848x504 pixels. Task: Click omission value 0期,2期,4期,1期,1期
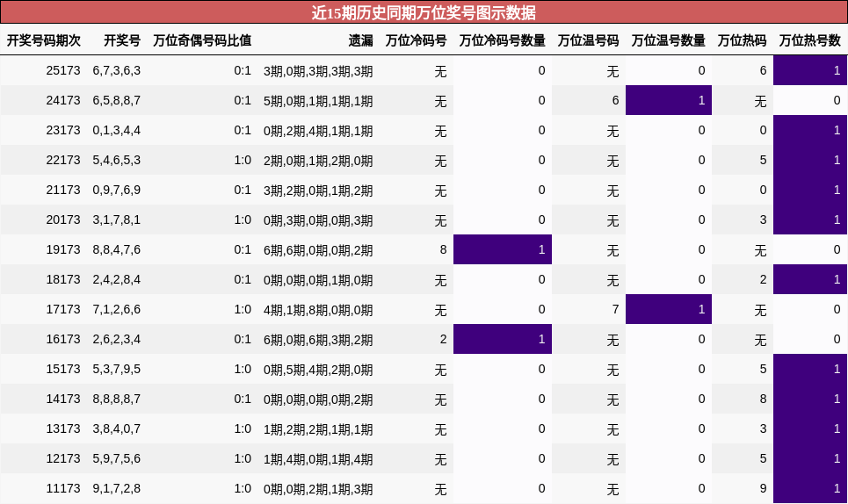click(x=318, y=131)
